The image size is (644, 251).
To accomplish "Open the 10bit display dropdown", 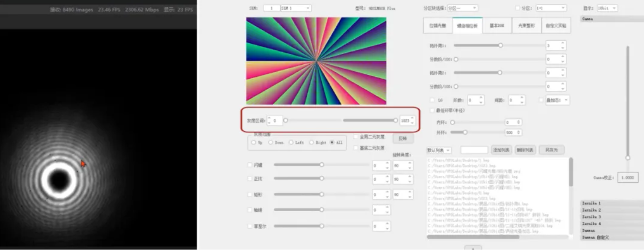I will pos(607,8).
